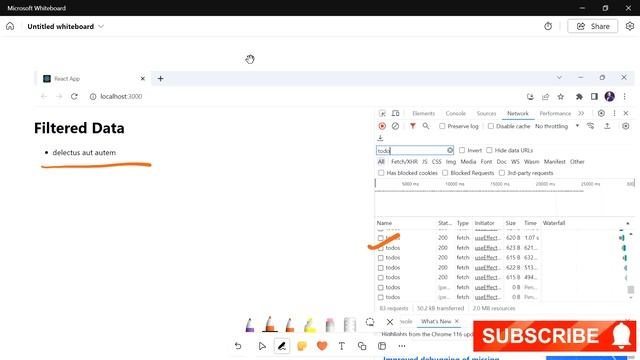640x360 pixels.
Task: Switch to the Console tab
Action: click(x=456, y=113)
